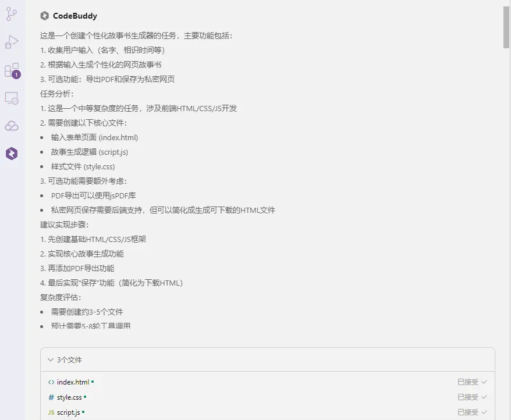The height and width of the screenshot is (420, 511).
Task: Open the index.html file
Action: (73, 382)
